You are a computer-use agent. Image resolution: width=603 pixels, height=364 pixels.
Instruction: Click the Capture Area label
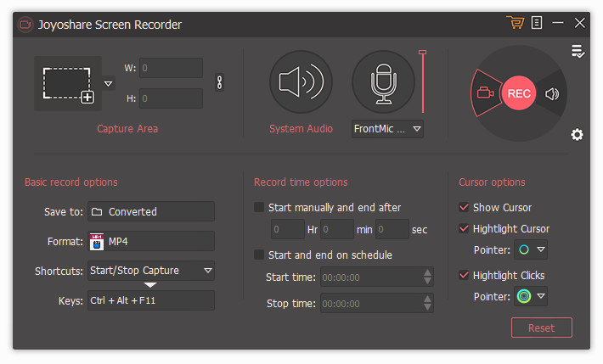point(127,128)
